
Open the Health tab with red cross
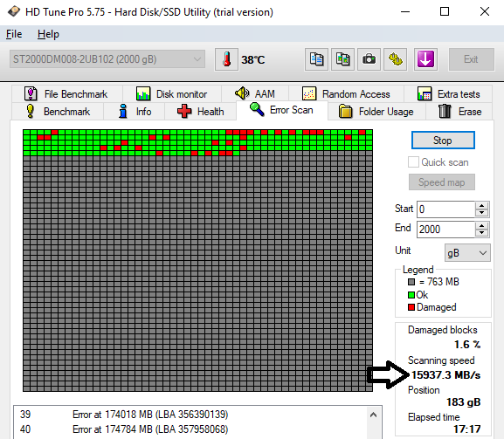(x=201, y=112)
